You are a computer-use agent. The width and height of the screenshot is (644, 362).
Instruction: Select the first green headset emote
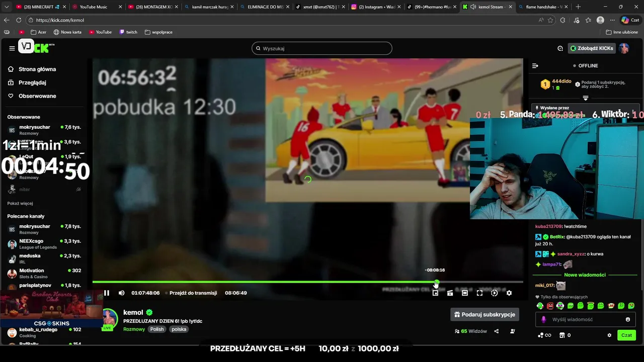pyautogui.click(x=540, y=306)
